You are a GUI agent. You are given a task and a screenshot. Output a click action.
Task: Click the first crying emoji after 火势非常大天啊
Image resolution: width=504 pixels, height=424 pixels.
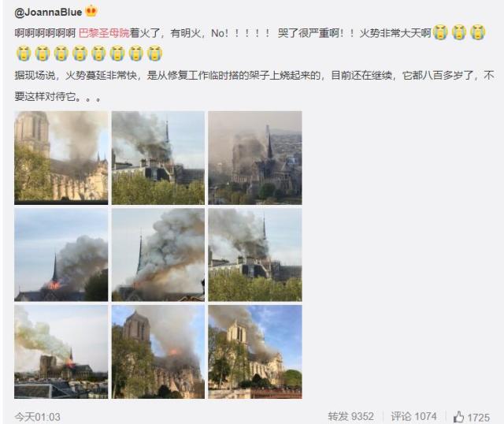(x=440, y=32)
